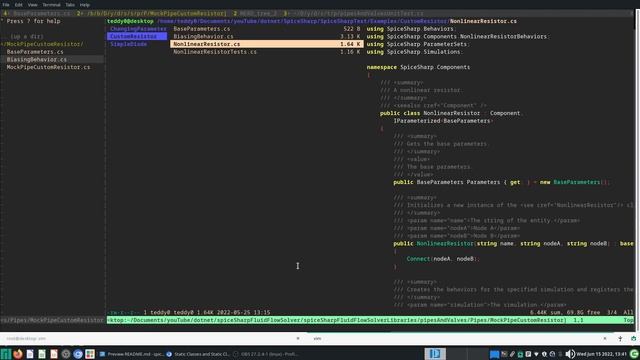Image resolution: width=640 pixels, height=360 pixels.
Task: Launch Firefox from the taskbar
Action: (x=18, y=354)
